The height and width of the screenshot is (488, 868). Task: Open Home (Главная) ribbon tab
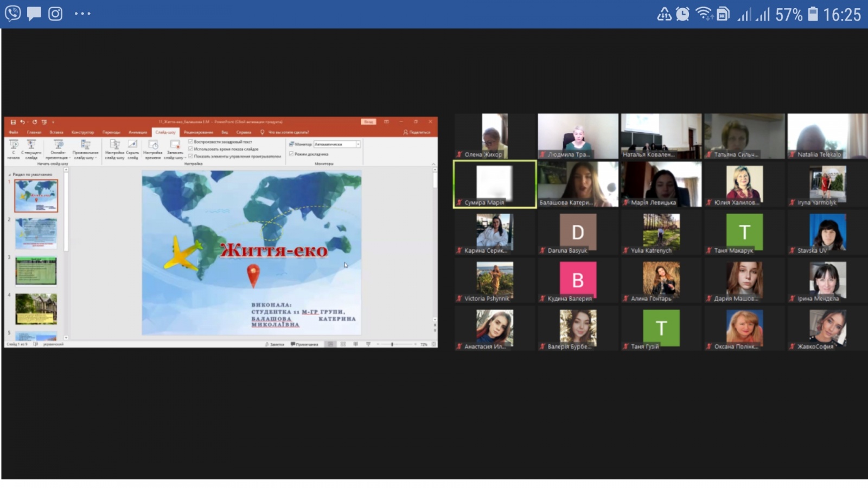[x=34, y=132]
